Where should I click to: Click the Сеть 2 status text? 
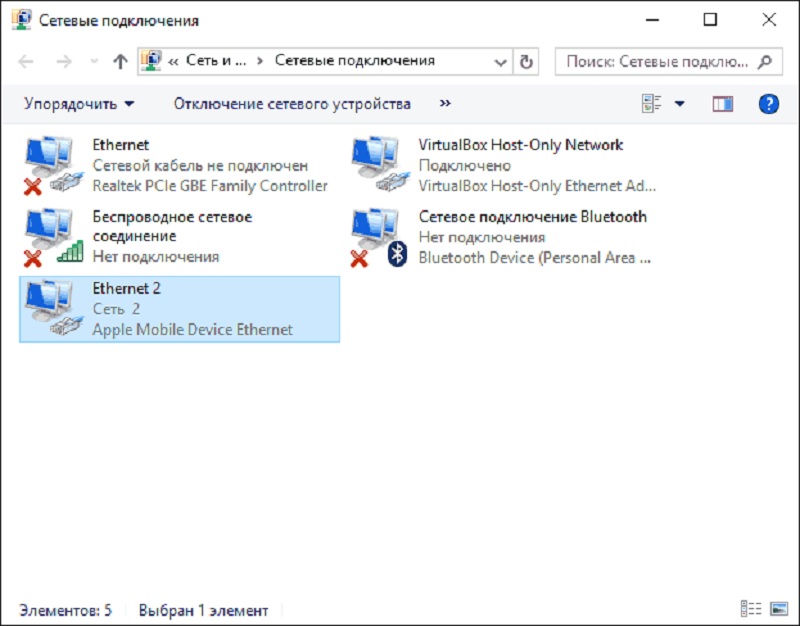tap(116, 309)
